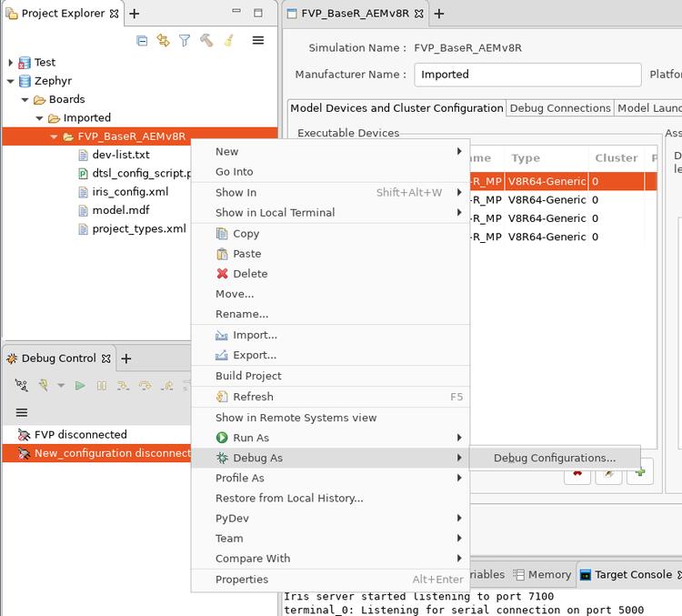Choose Refresh in the context menu

pos(253,397)
